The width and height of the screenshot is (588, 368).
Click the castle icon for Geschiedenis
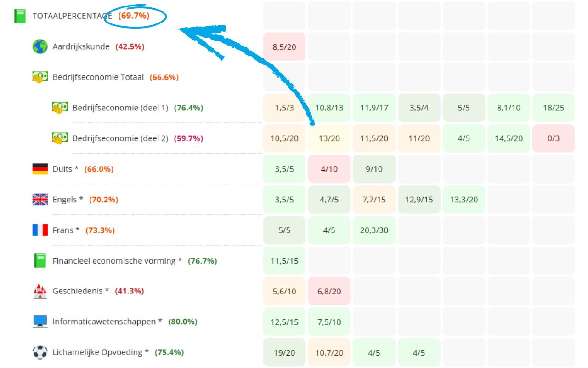(40, 291)
